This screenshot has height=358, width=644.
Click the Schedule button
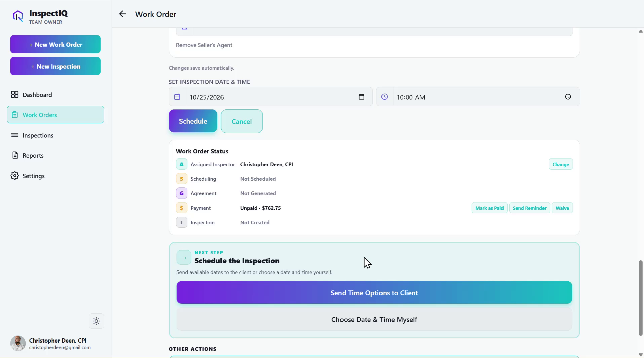click(x=193, y=121)
